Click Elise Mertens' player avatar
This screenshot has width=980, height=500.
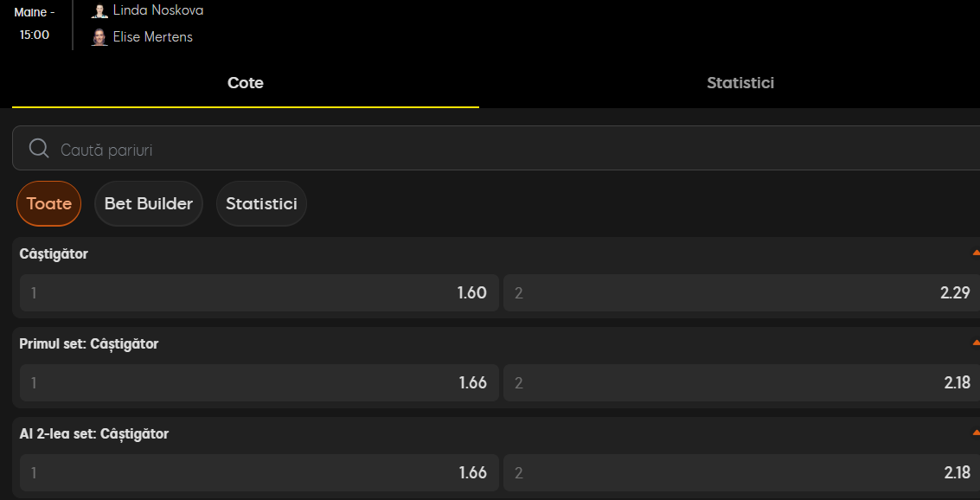99,37
